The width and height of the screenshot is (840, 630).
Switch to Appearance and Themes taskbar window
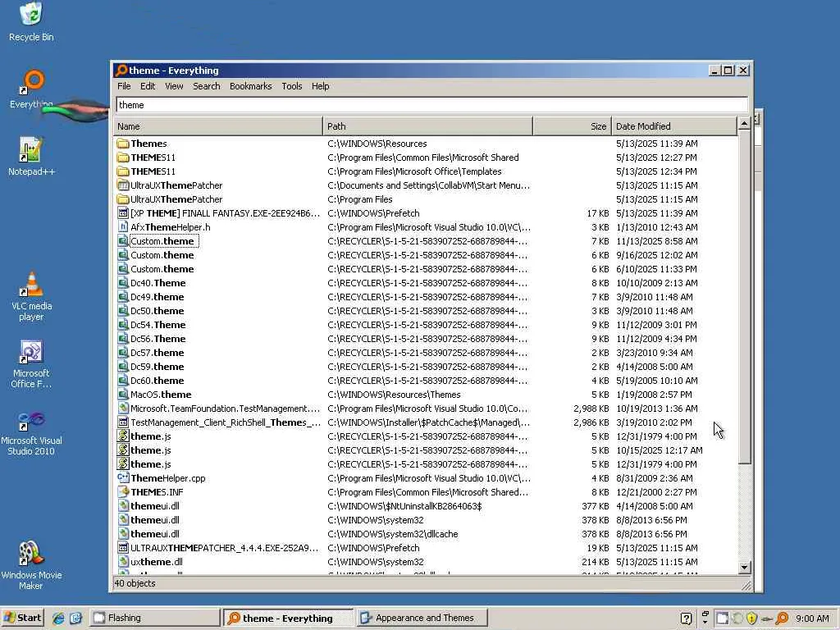[422, 618]
